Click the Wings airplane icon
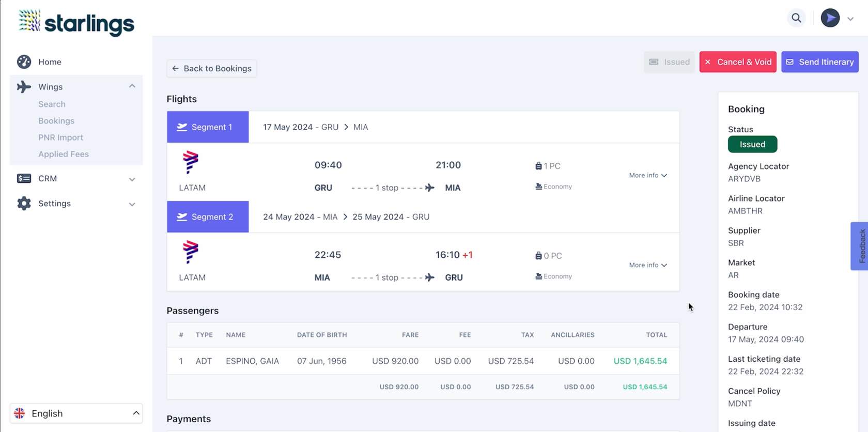The width and height of the screenshot is (868, 432). [x=24, y=87]
